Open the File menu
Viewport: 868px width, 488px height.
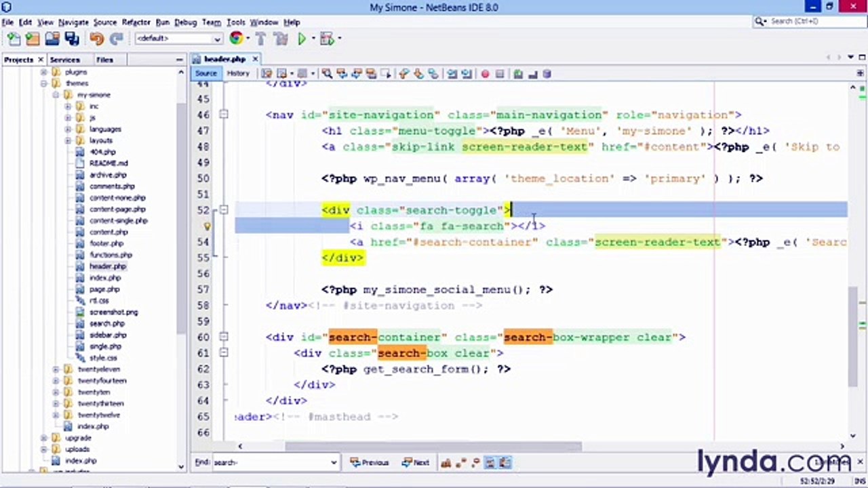7,22
